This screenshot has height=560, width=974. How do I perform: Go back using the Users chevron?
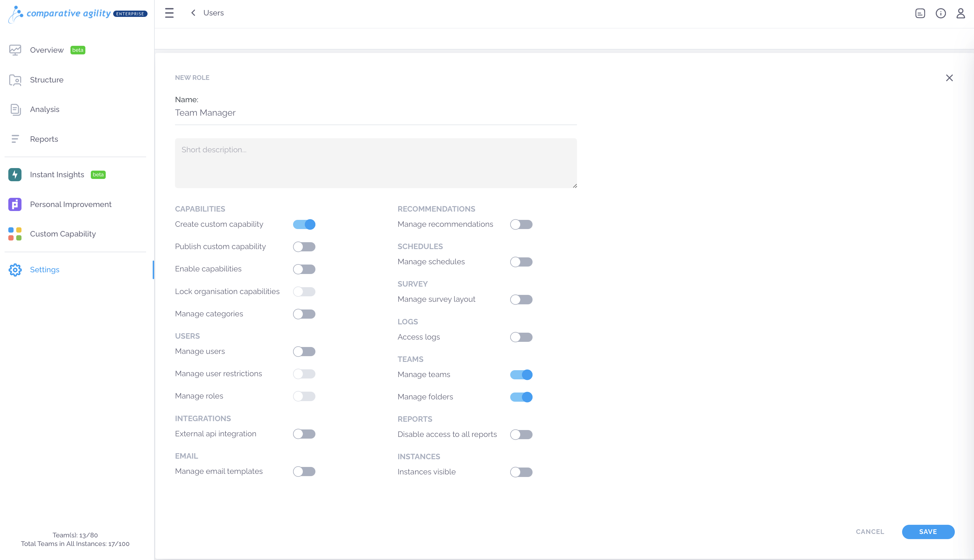[193, 13]
